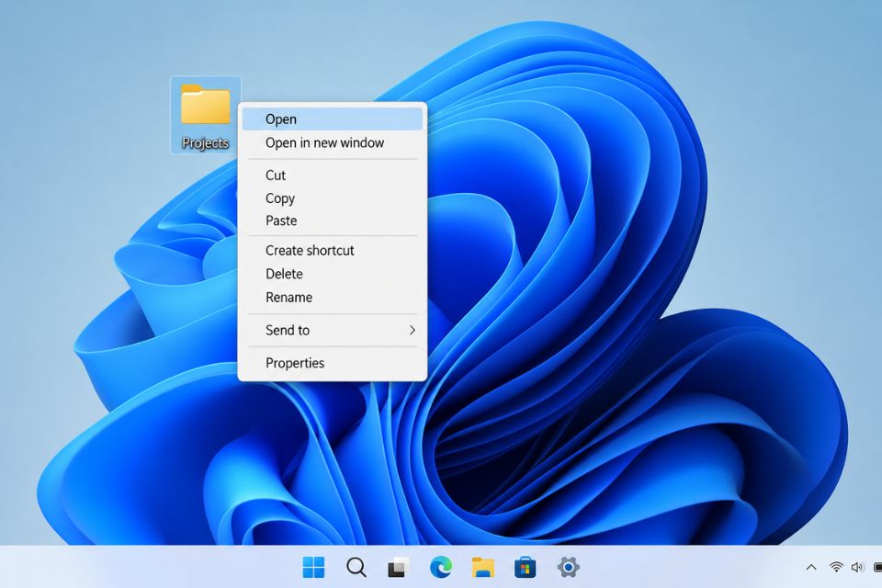Open the Windows Start button

pos(313,567)
